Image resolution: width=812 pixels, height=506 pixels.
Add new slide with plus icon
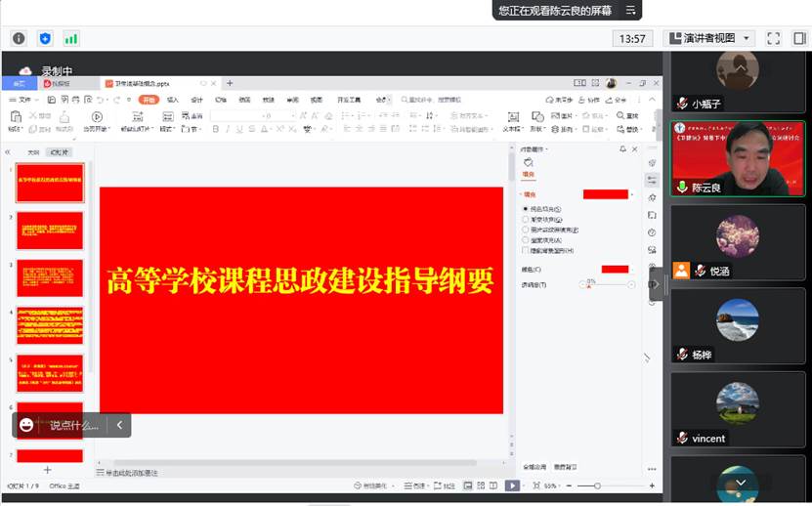[47, 470]
